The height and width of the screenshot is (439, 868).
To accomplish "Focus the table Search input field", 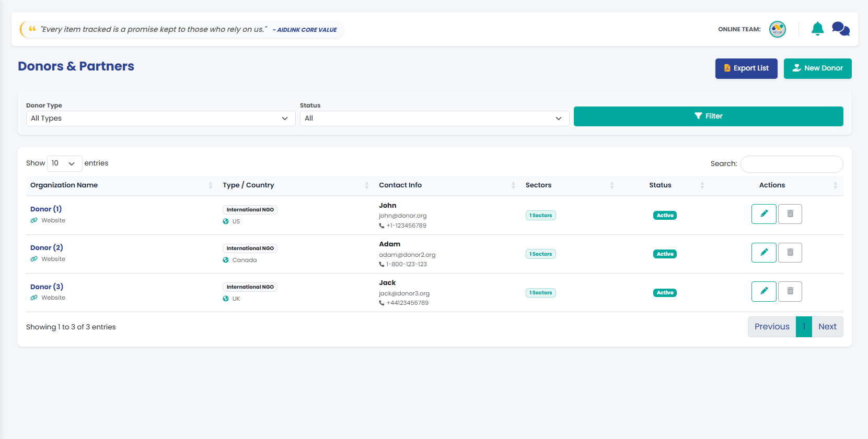I will pyautogui.click(x=792, y=164).
